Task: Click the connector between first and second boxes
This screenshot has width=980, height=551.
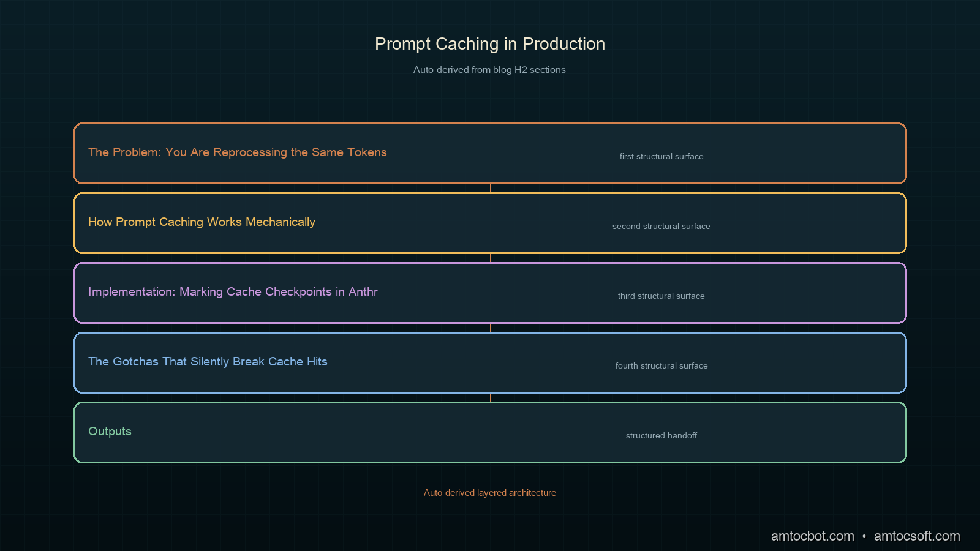Action: 491,189
